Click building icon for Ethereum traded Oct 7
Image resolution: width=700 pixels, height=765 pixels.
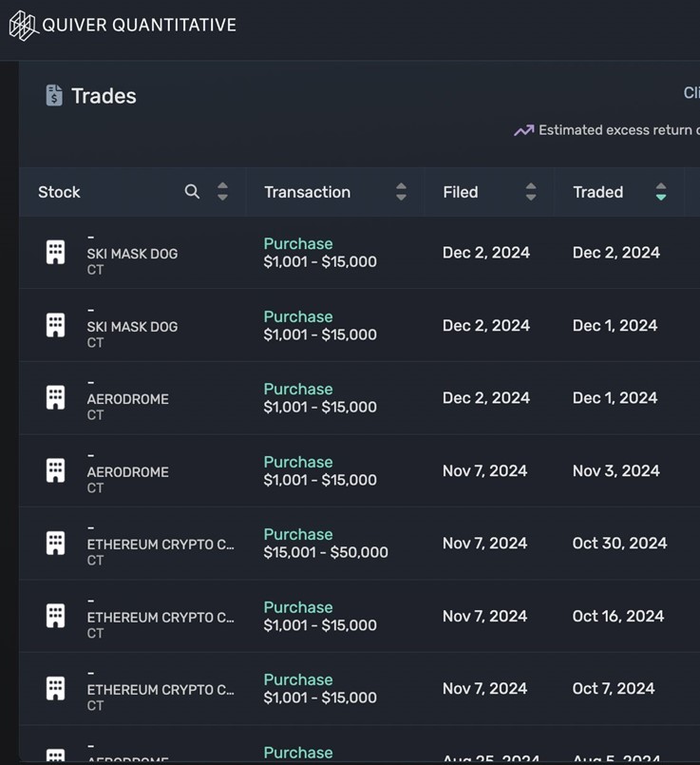55,688
